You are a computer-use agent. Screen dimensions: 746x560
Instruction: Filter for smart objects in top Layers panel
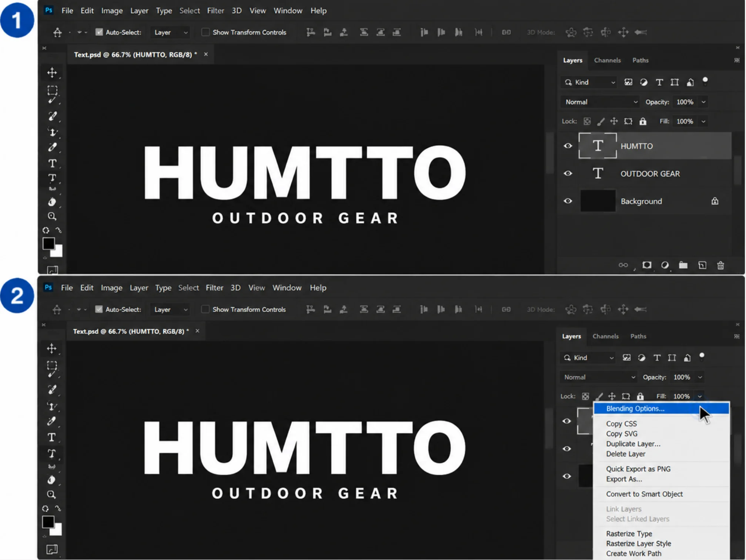[690, 82]
